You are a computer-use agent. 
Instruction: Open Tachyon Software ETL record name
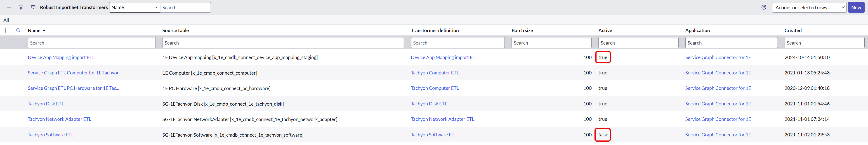click(51, 135)
